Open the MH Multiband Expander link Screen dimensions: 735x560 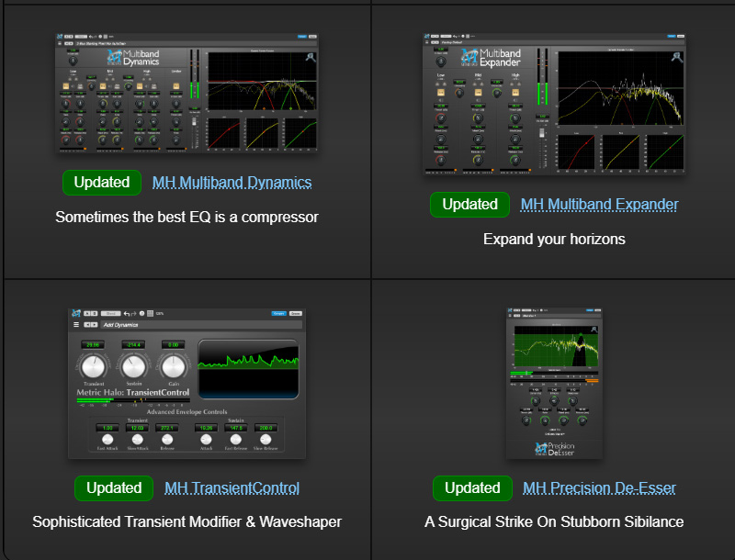click(599, 204)
